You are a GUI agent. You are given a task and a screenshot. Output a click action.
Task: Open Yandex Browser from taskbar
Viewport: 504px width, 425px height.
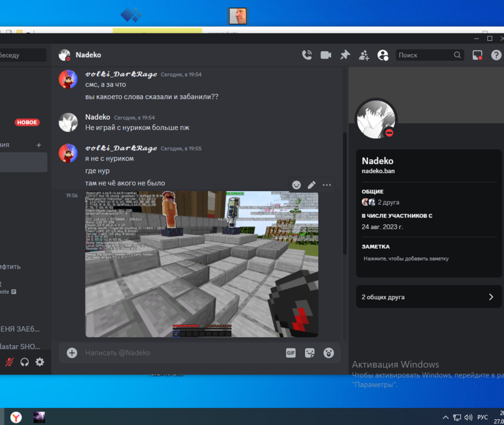pyautogui.click(x=16, y=417)
